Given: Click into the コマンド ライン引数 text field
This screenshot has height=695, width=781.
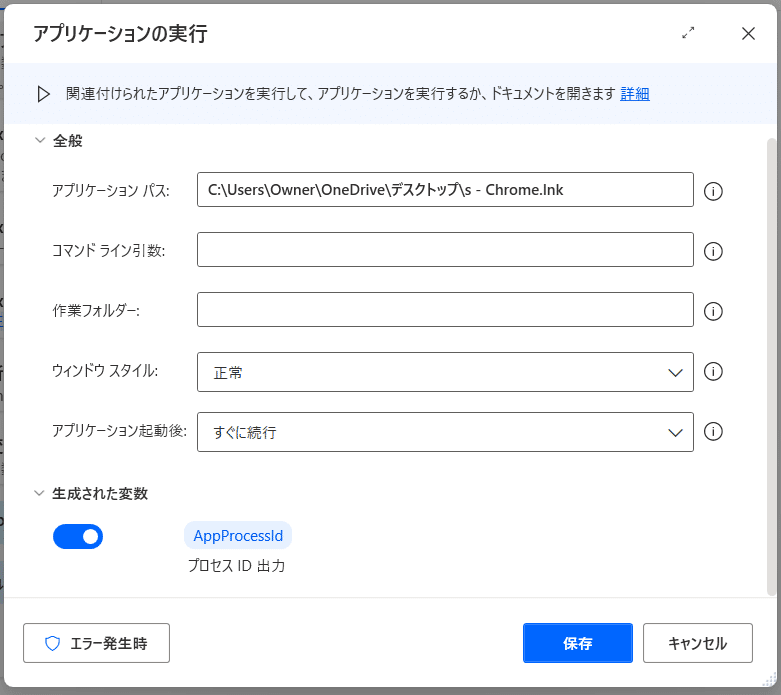Looking at the screenshot, I should [x=445, y=249].
